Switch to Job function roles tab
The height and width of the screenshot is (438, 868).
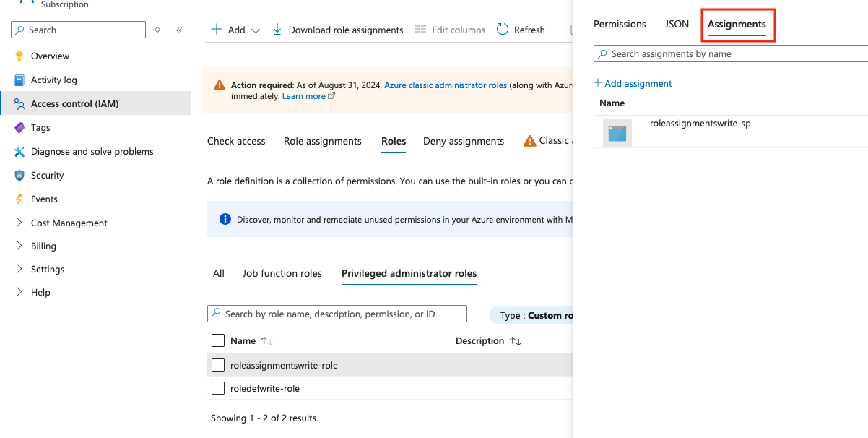pyautogui.click(x=282, y=273)
